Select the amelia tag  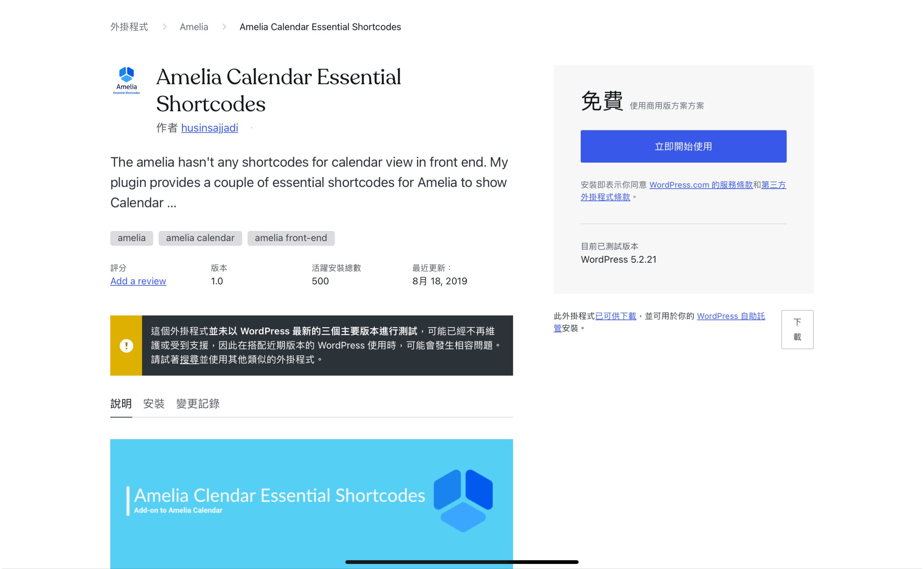click(x=132, y=238)
